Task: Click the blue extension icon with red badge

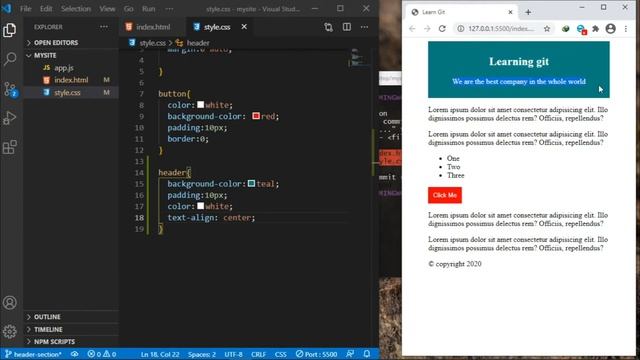Action: coord(581,29)
